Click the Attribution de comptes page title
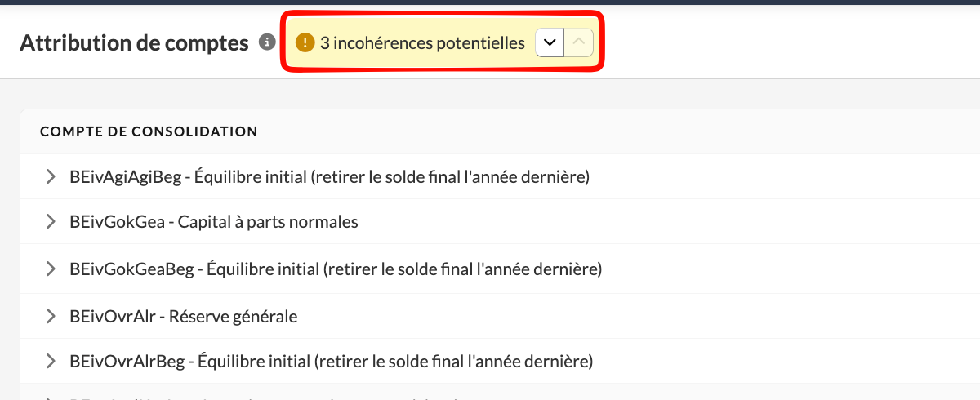Screen dimensions: 980x400 (x=134, y=43)
